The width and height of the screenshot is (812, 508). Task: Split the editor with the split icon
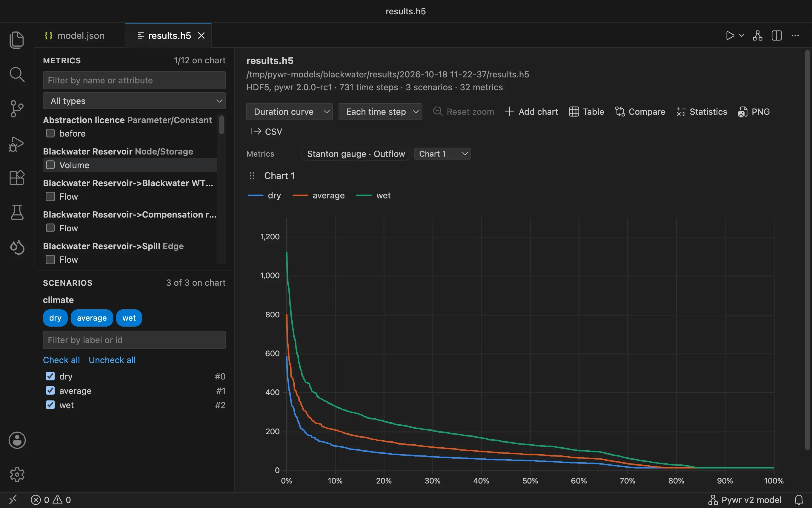point(777,36)
